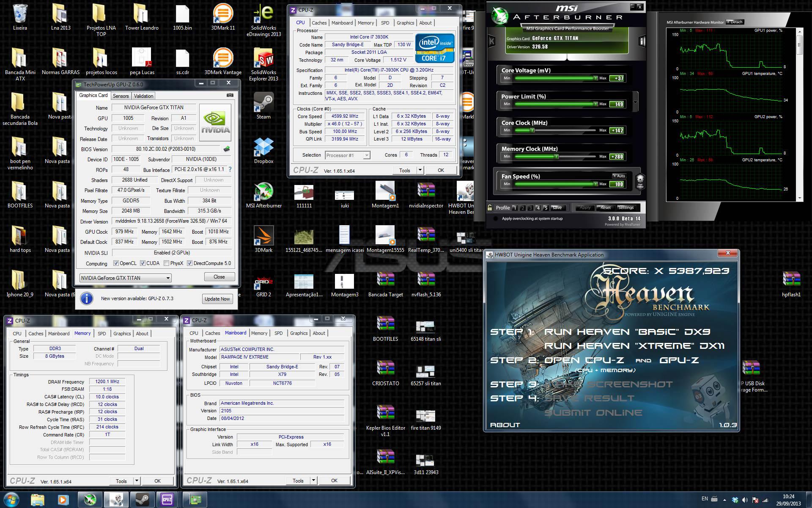
Task: Open About tab in the top CPU-Z window
Action: pyautogui.click(x=425, y=23)
